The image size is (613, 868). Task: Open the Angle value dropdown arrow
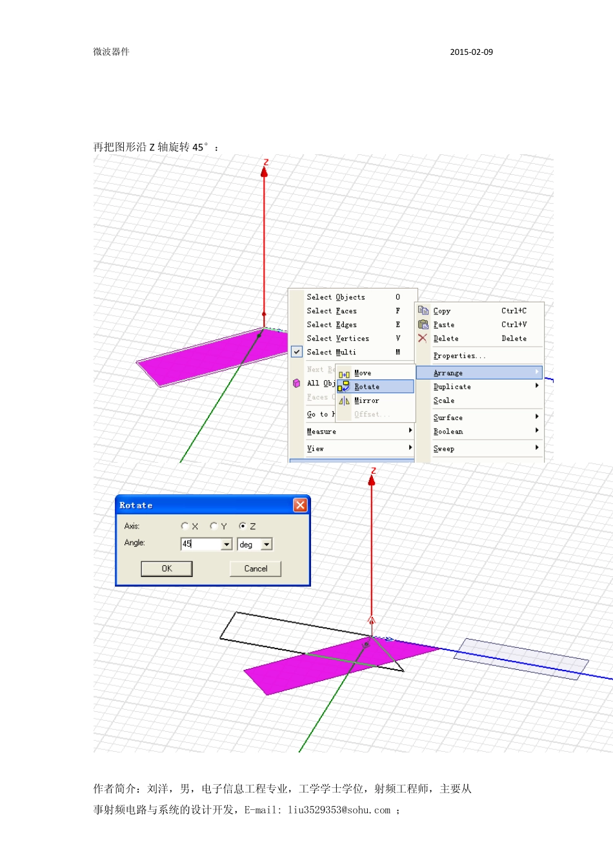pos(226,545)
